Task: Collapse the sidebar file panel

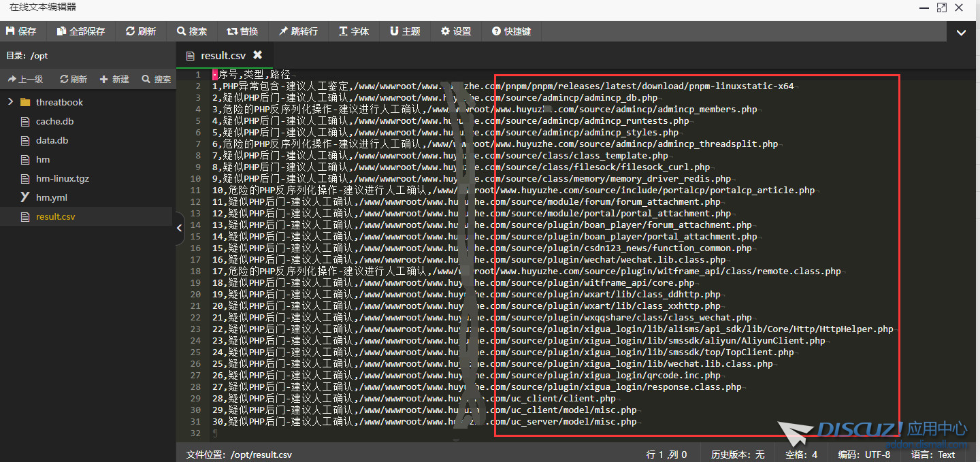Action: click(180, 228)
